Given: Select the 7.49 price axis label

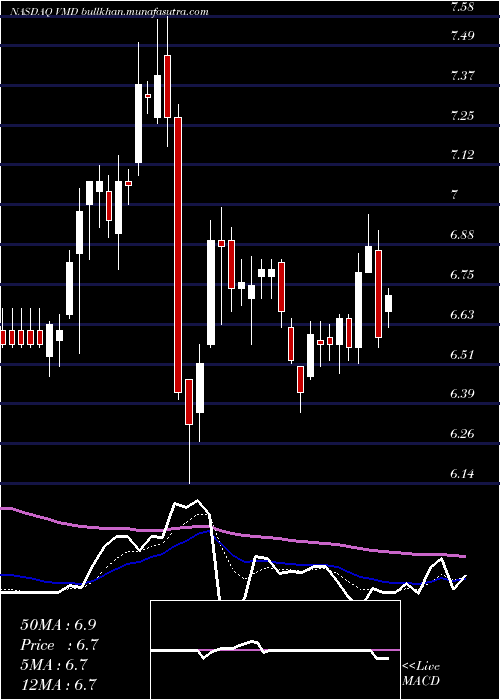Looking at the screenshot, I should coord(462,36).
